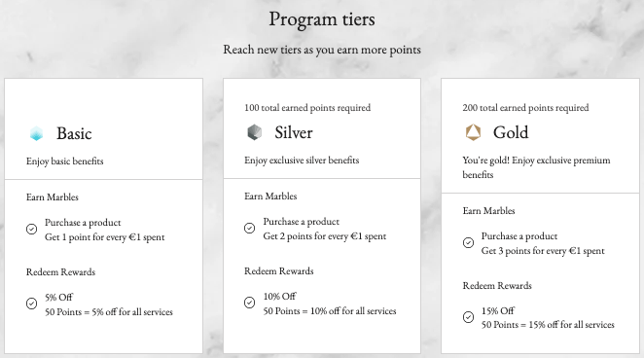Click the checkmark icon beside Silver Purchase a product
644x358 pixels.
pos(250,229)
